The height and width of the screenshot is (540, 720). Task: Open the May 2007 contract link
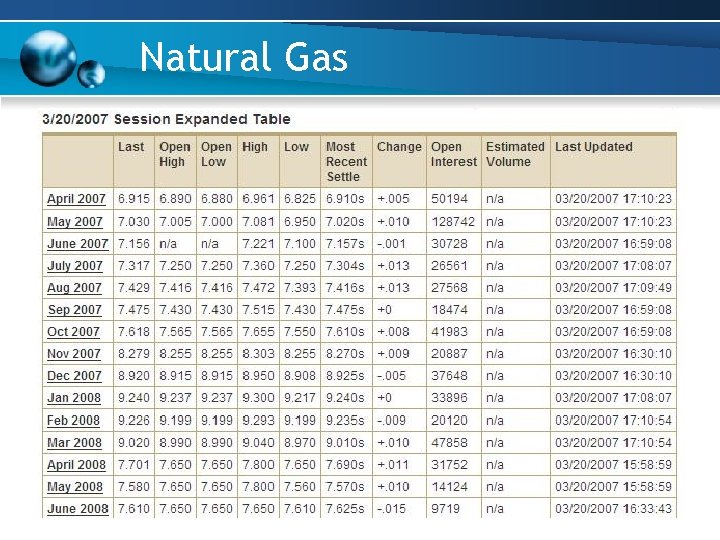pyautogui.click(x=75, y=221)
